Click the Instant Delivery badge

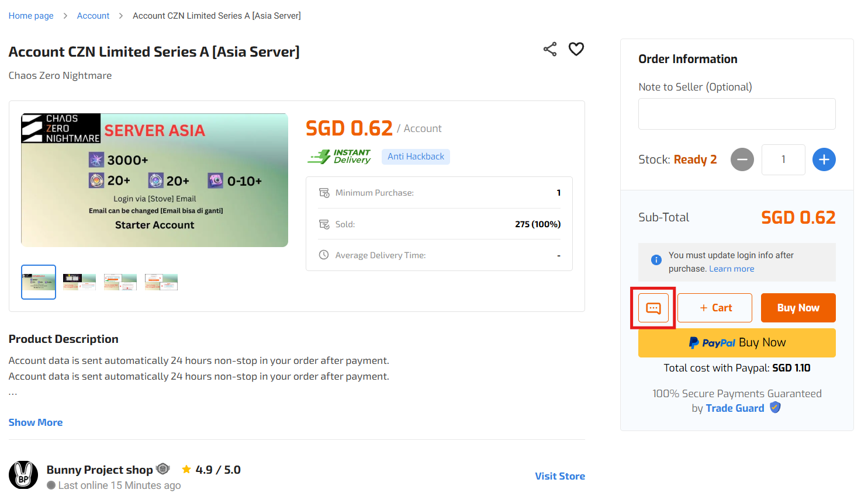tap(340, 157)
